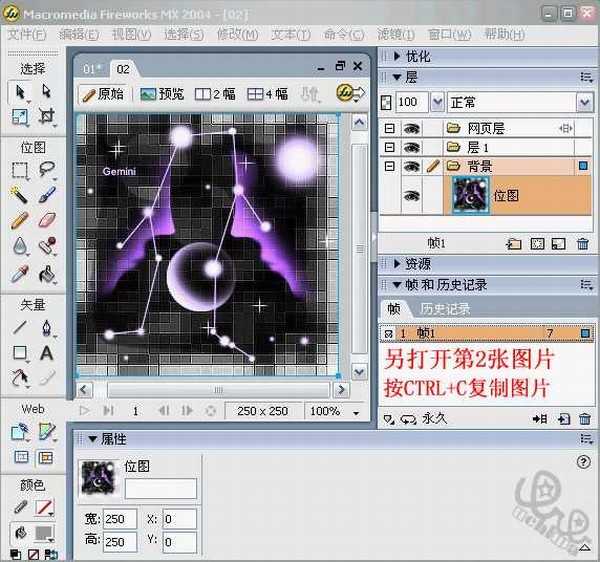
Task: Choose the Eraser tool
Action: coord(46,220)
